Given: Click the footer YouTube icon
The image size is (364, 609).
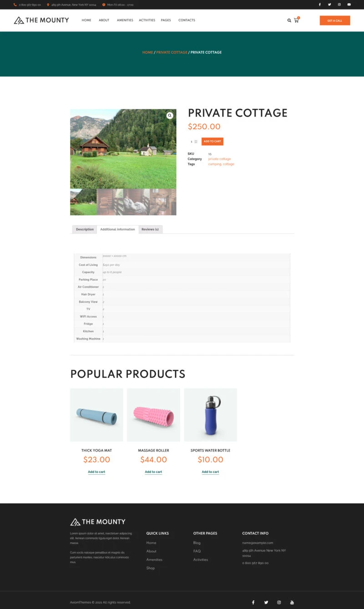Looking at the screenshot, I should 292,602.
